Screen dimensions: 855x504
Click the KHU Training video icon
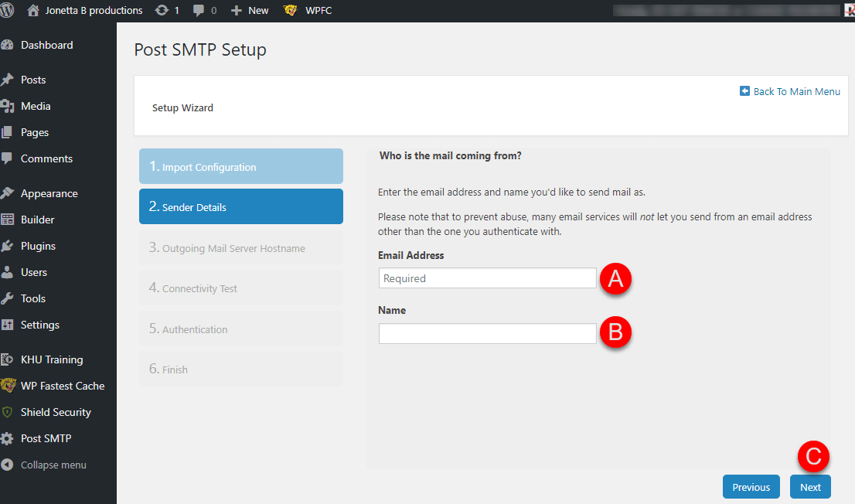tap(7, 359)
